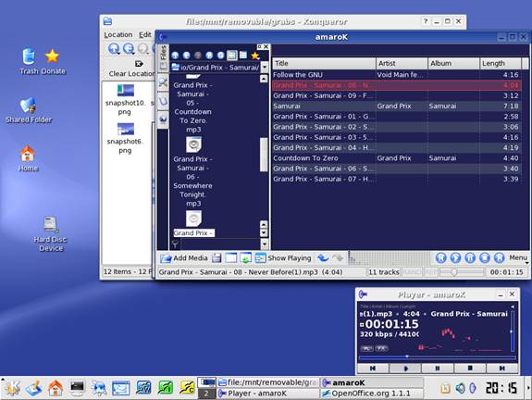The image size is (532, 400).
Task: Toggle PL playlist button in Player window
Action: [x=366, y=348]
